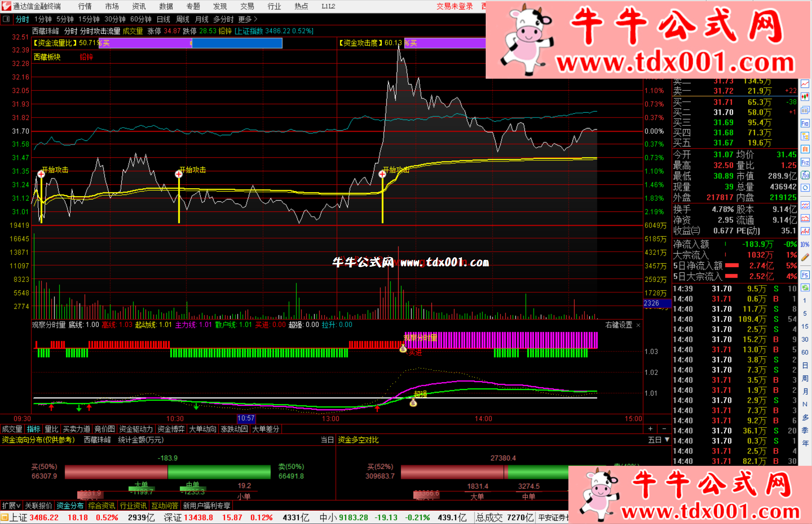This screenshot has height=524, width=812.
Task: Toggle the side panel icon left of 分时
Action: point(6,19)
